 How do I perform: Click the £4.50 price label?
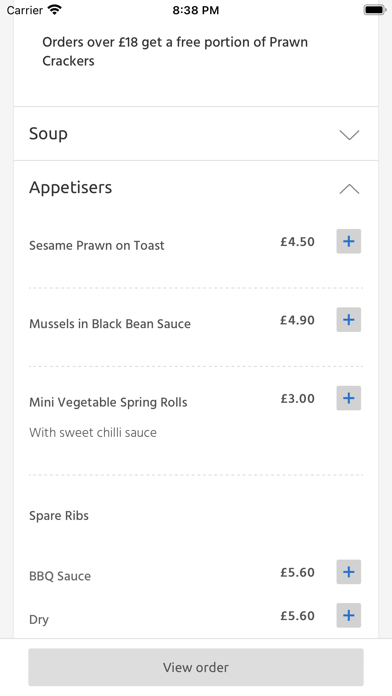297,242
